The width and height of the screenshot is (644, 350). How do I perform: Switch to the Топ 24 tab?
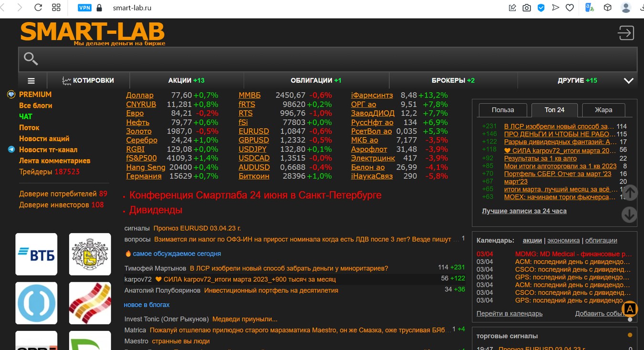click(554, 110)
